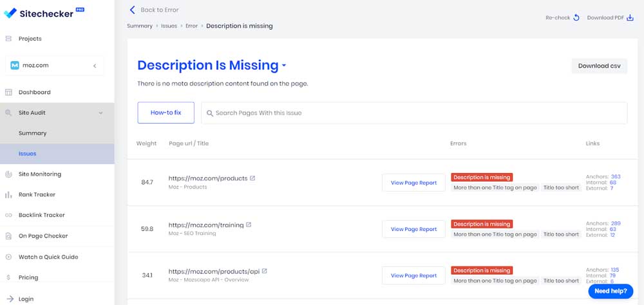Image resolution: width=644 pixels, height=305 pixels.
Task: Click the Back to Error link
Action: coord(159,10)
